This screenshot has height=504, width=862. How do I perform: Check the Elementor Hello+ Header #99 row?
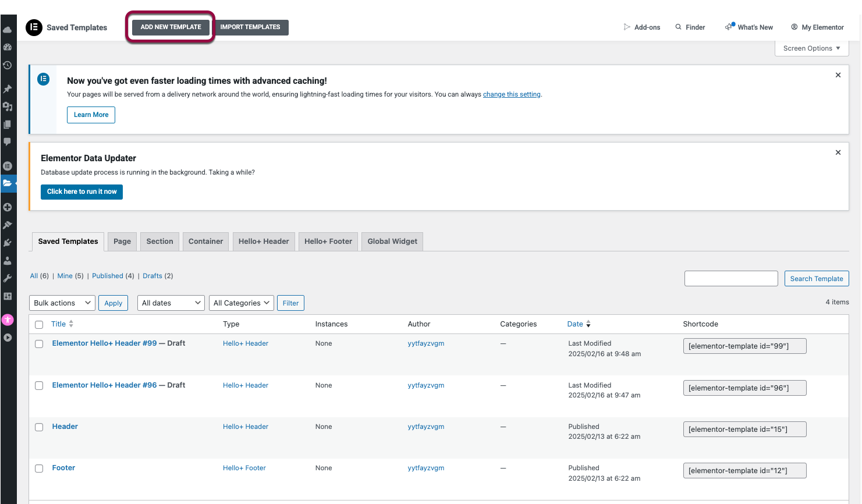pyautogui.click(x=39, y=344)
